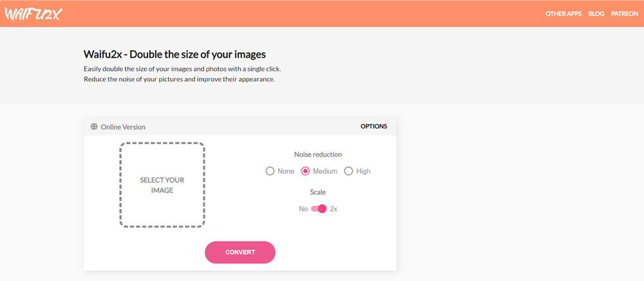This screenshot has height=281, width=644.
Task: Click the Online Version label text
Action: click(123, 127)
